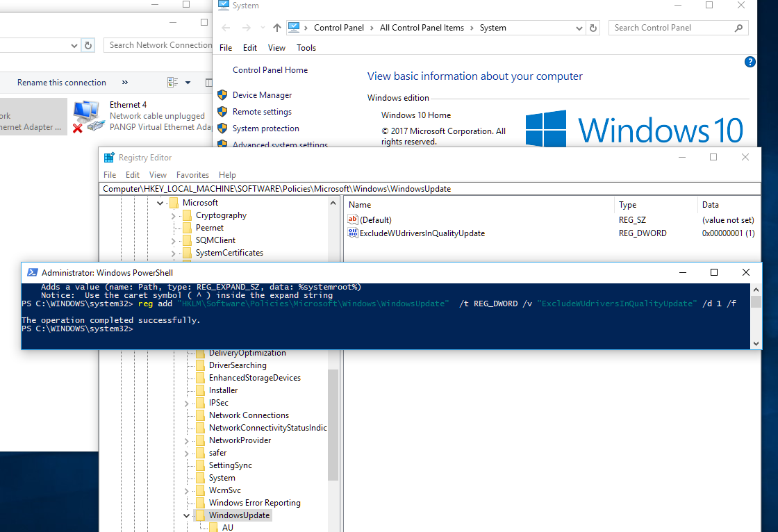Select the Windows Error Reporting key
The width and height of the screenshot is (778, 532).
(x=254, y=503)
